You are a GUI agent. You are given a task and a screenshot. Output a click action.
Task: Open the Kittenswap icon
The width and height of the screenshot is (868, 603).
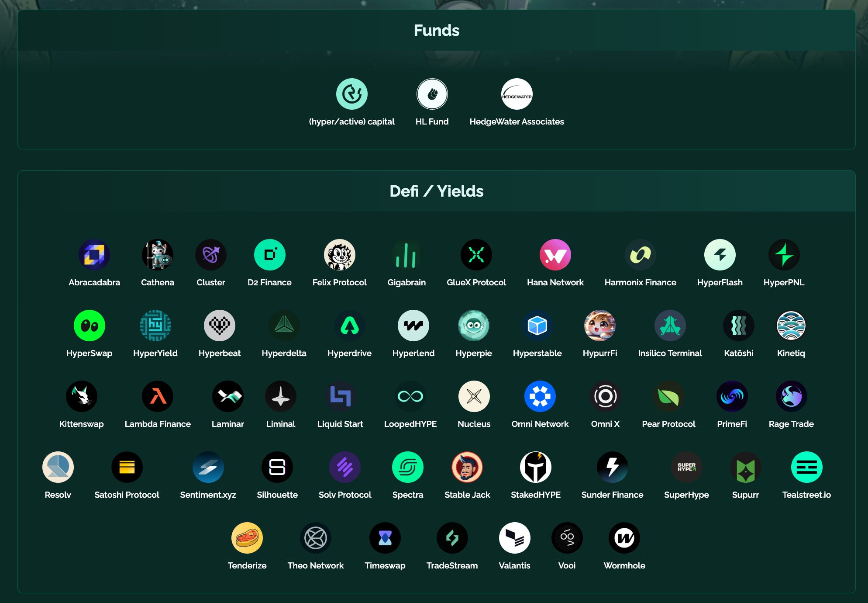point(82,396)
